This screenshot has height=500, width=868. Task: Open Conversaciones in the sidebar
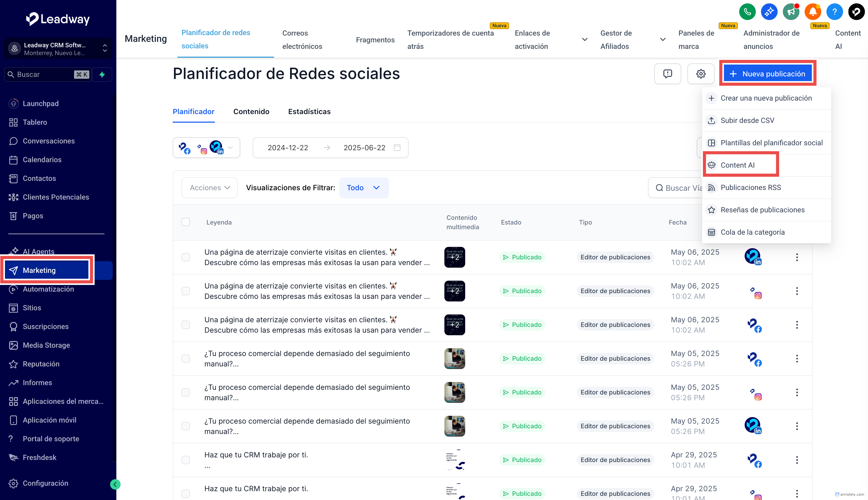click(x=48, y=141)
